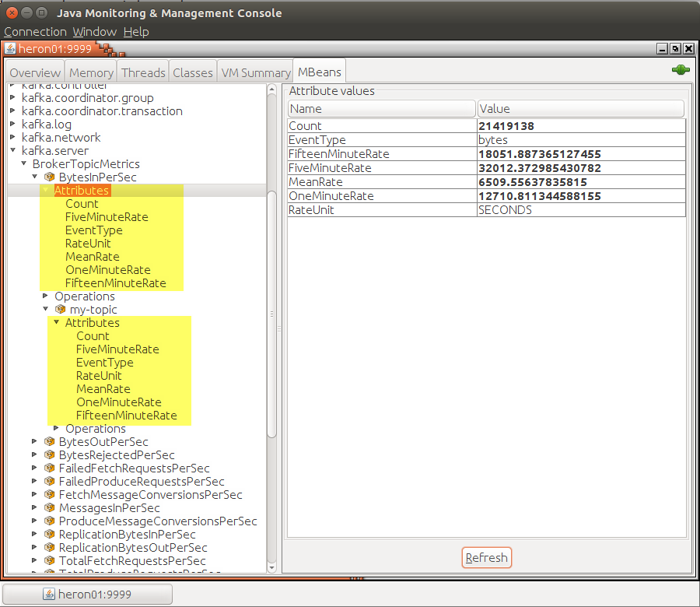Select the FailedProduceRequestsPerSec MBean icon
Viewport: 700px width, 607px height.
(49, 481)
